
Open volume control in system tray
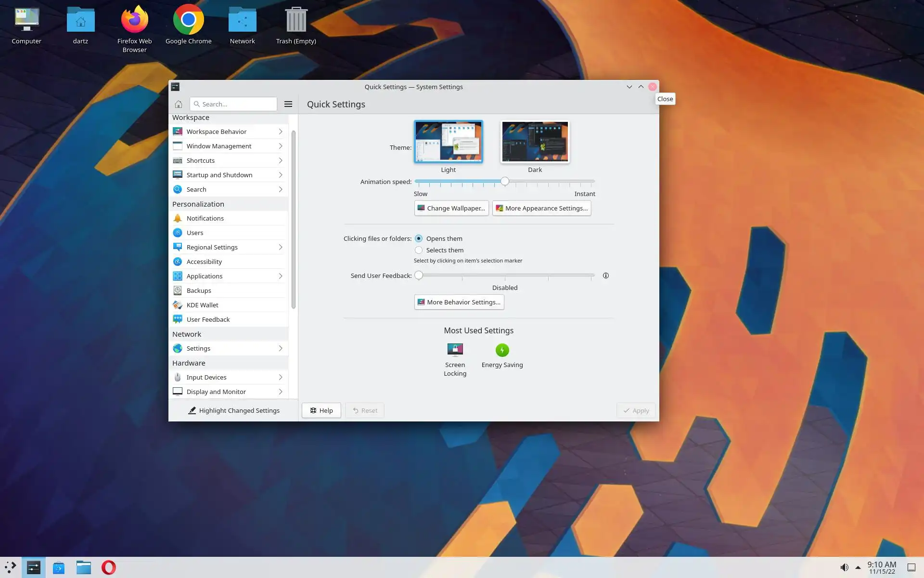(844, 567)
